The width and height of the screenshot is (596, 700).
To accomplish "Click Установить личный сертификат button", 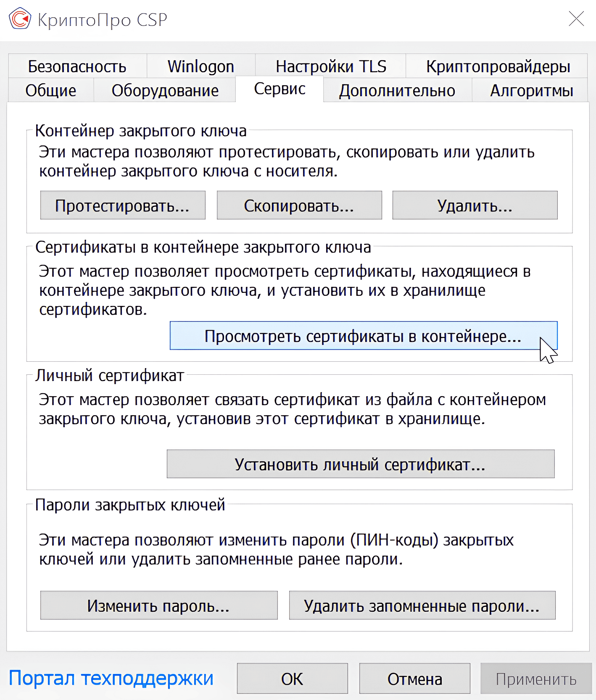I will pyautogui.click(x=360, y=464).
